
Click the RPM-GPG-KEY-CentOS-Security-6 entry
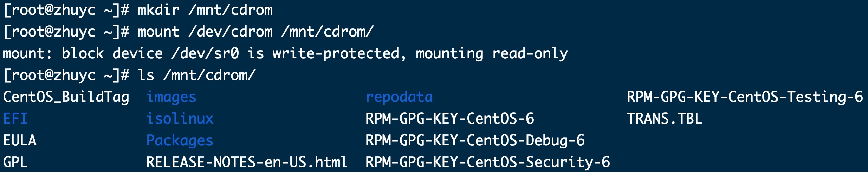[487, 163]
